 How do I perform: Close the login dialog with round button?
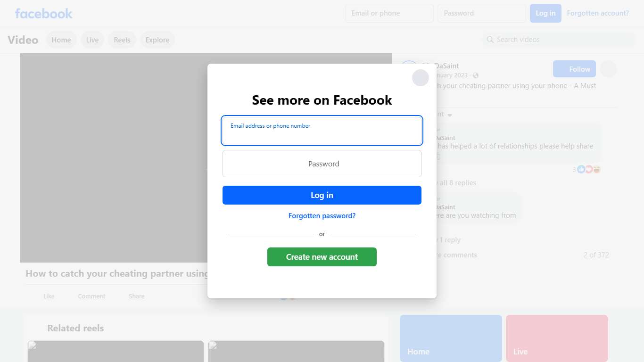coord(420,78)
